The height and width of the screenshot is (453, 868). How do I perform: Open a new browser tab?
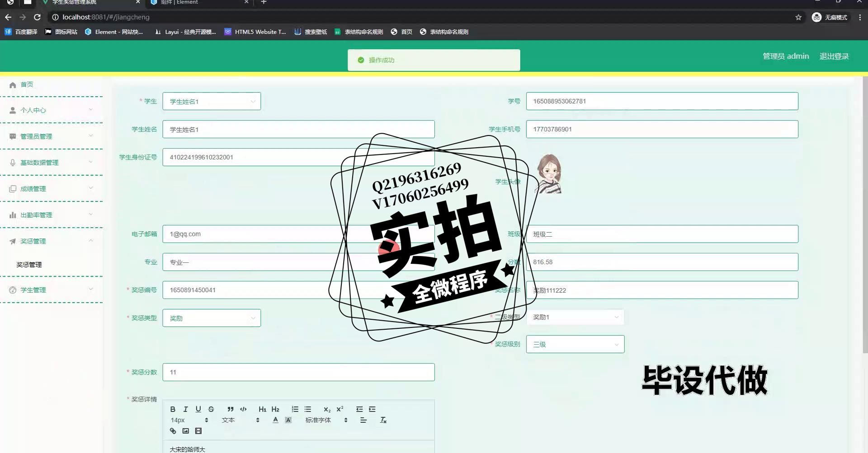click(x=264, y=2)
